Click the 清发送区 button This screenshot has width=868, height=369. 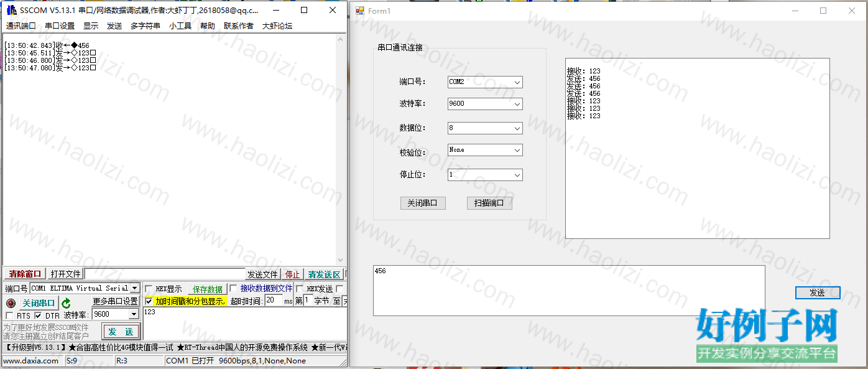tap(325, 274)
